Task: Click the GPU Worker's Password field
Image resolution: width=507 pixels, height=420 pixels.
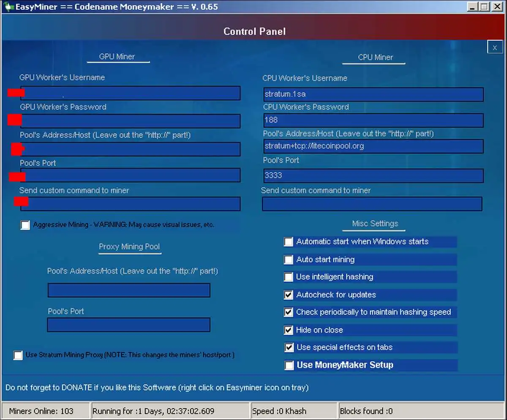Action: 130,121
